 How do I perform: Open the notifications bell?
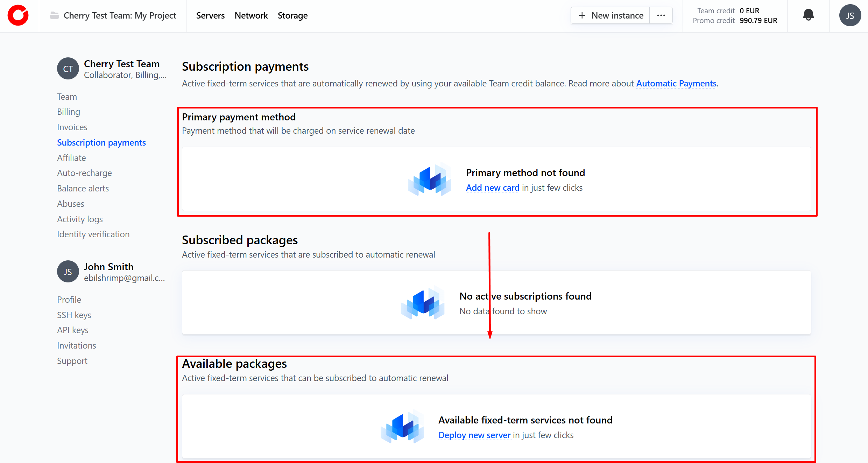(x=808, y=15)
